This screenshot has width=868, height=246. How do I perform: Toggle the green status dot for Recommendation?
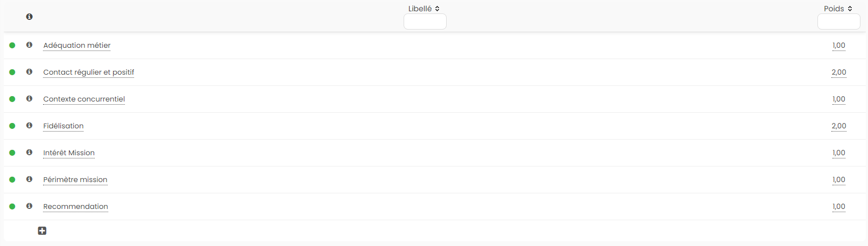12,207
